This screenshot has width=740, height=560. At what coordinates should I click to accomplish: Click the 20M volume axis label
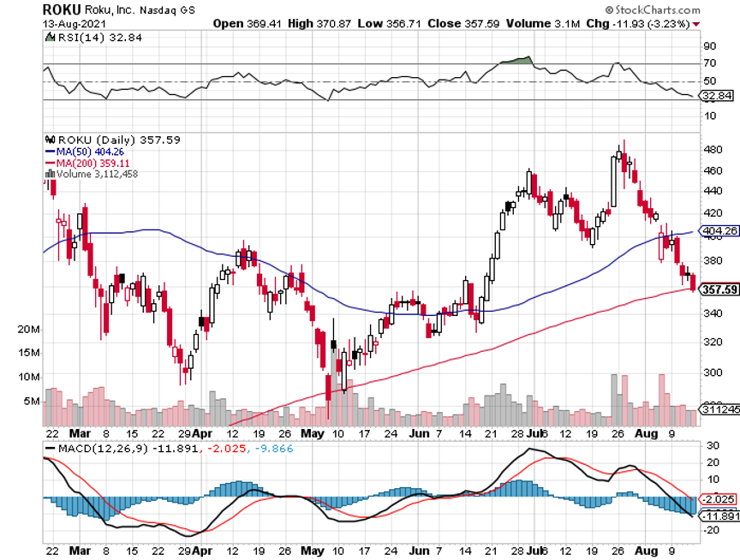coord(29,330)
